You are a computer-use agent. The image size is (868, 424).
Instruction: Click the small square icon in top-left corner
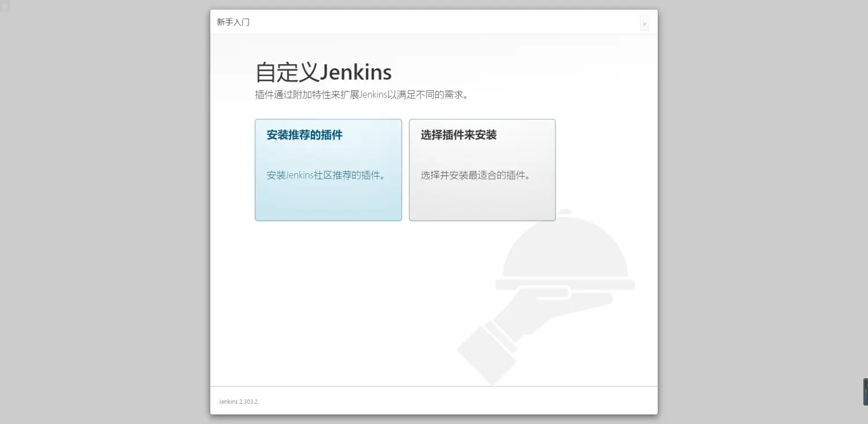[5, 5]
